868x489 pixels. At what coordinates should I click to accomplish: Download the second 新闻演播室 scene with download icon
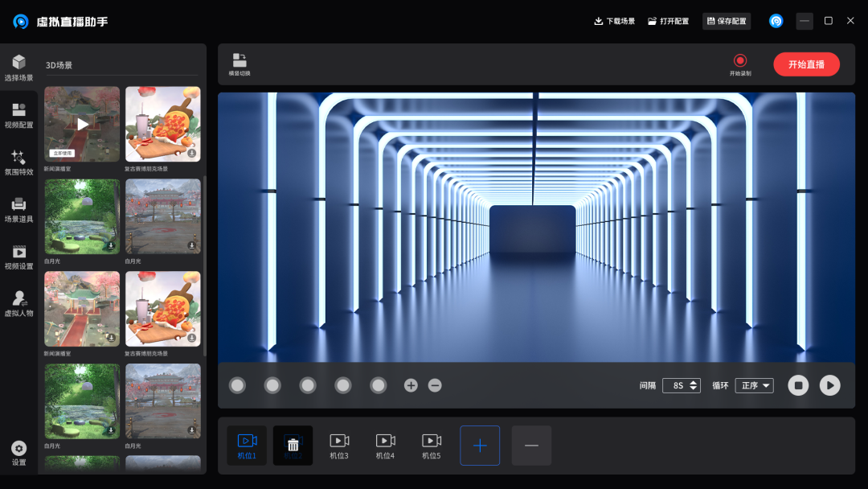[x=111, y=338]
